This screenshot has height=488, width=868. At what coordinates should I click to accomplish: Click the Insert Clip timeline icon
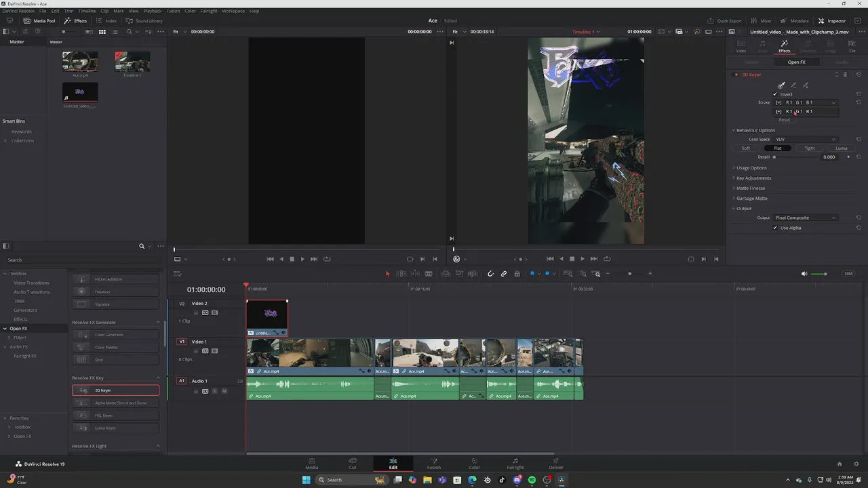tap(446, 274)
